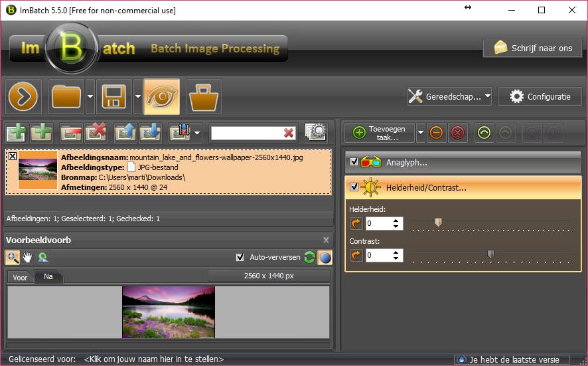Clear the search filter with the red X
This screenshot has height=366, width=588.
(289, 133)
